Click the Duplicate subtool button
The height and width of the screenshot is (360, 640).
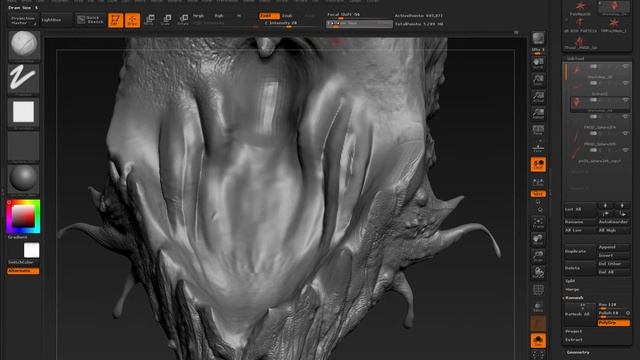580,251
